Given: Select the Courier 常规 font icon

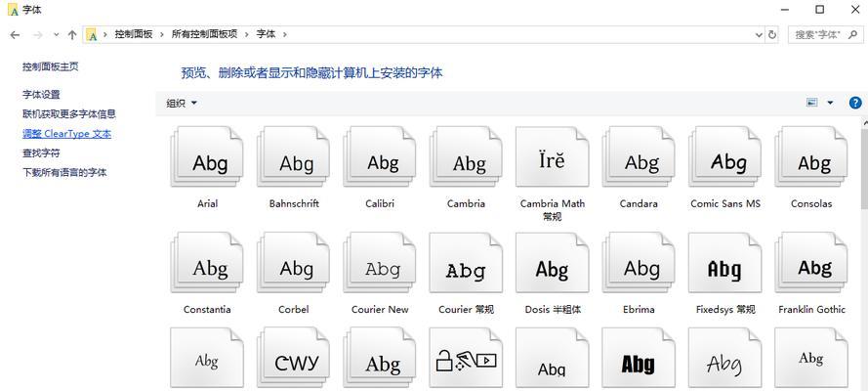Looking at the screenshot, I should pyautogui.click(x=466, y=263).
